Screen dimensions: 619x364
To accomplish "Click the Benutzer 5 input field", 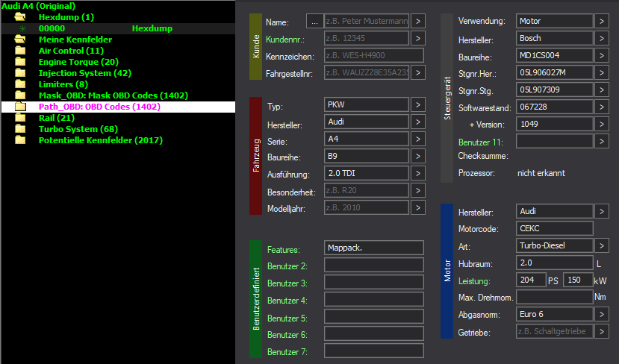I will click(374, 316).
